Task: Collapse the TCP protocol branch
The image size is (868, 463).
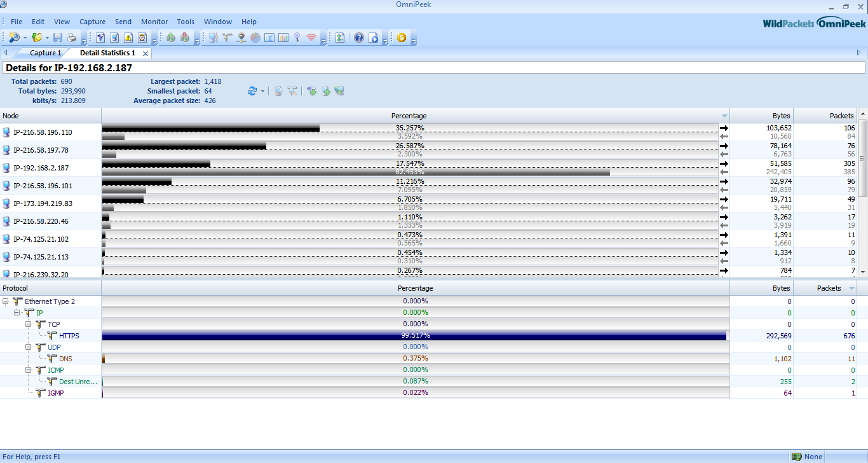Action: click(x=29, y=324)
